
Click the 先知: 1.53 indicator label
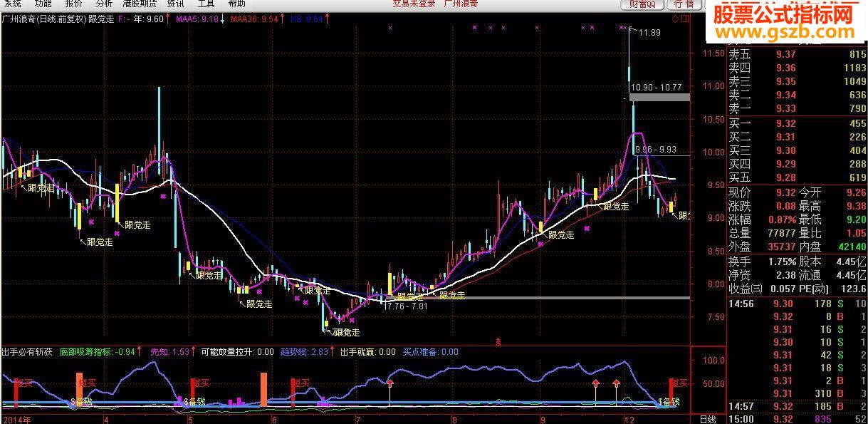pyautogui.click(x=169, y=351)
